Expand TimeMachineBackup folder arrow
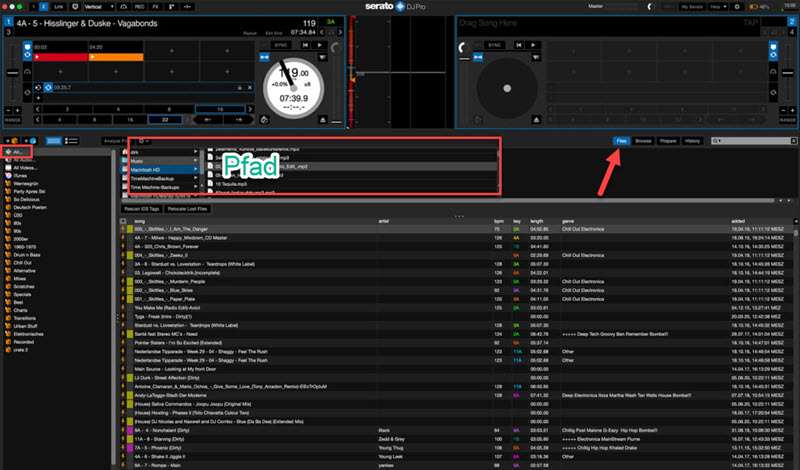Image resolution: width=800 pixels, height=470 pixels. pos(195,178)
